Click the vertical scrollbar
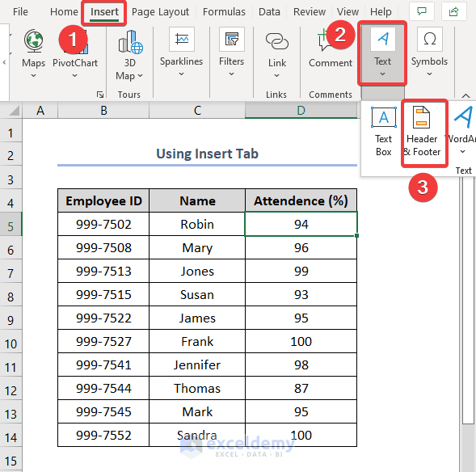Screen dimensions: 476x472 pyautogui.click(x=467, y=301)
